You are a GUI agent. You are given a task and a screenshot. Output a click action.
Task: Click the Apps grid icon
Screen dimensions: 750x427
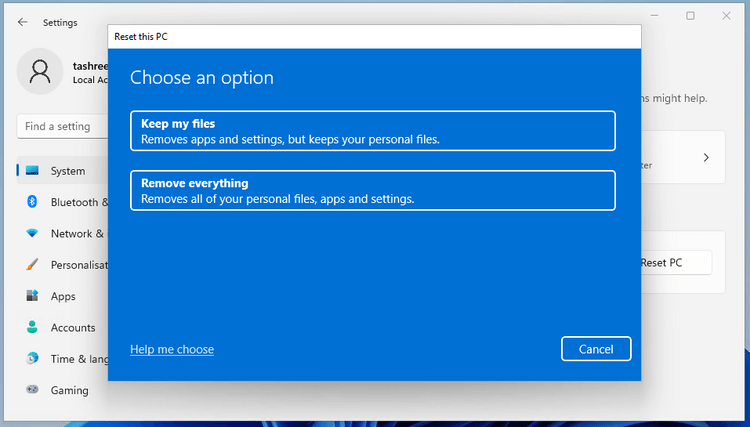[32, 296]
